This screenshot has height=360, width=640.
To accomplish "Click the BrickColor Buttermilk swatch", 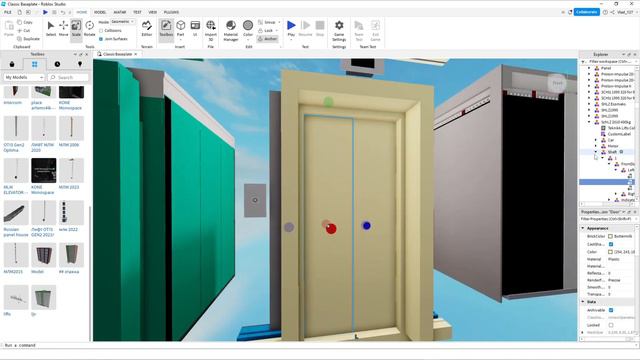I will coord(610,236).
